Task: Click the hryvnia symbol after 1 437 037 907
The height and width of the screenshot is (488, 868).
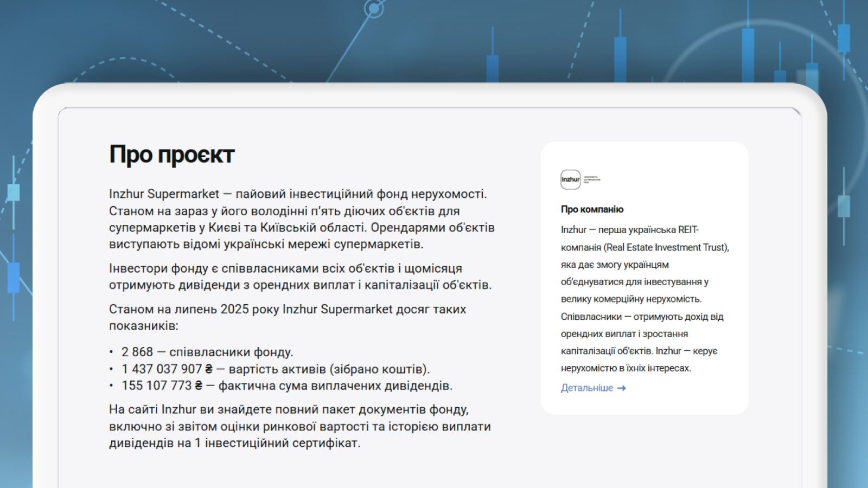Action: pos(209,369)
